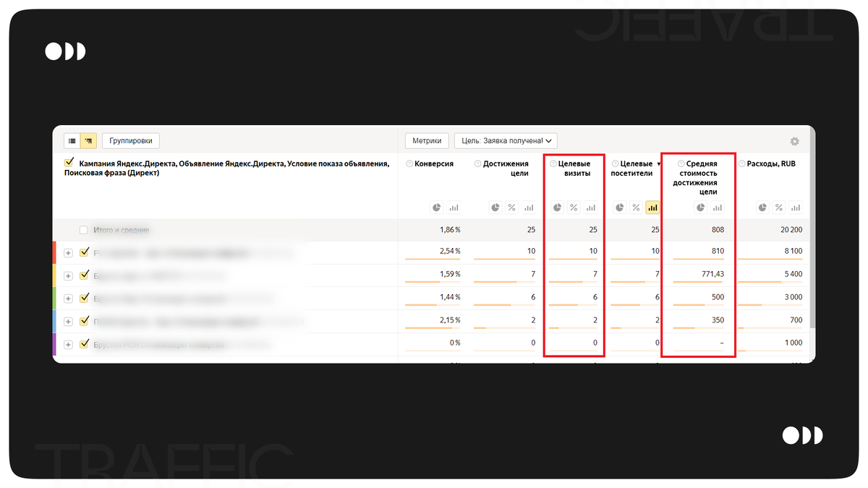Show percent values for Расходы, RUB column
The height and width of the screenshot is (488, 868).
point(778,207)
